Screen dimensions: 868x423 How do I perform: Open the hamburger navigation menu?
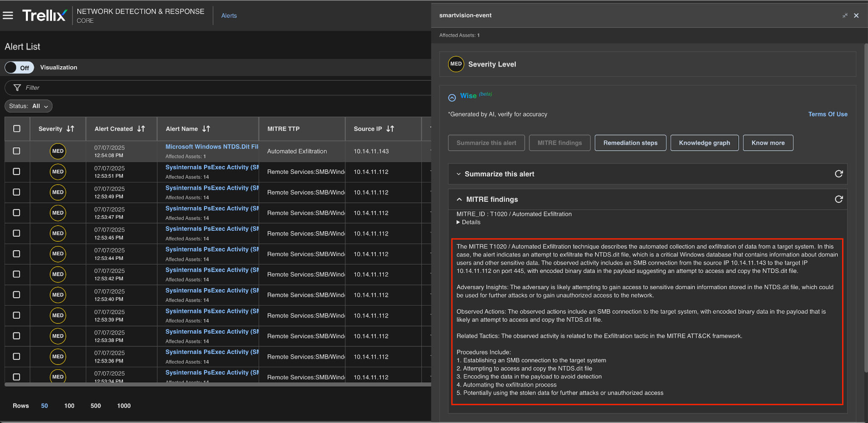(x=8, y=16)
